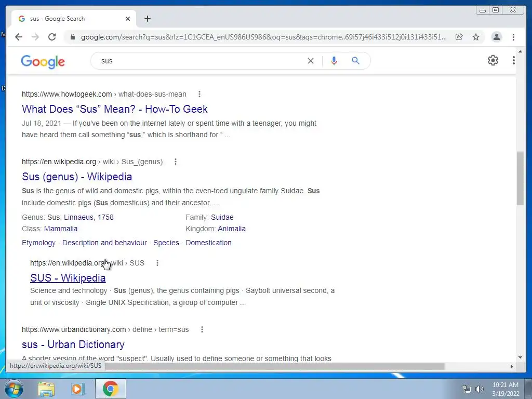Open the three-dot options for the SUS Wikipedia result
This screenshot has width=532, height=399.
[157, 263]
